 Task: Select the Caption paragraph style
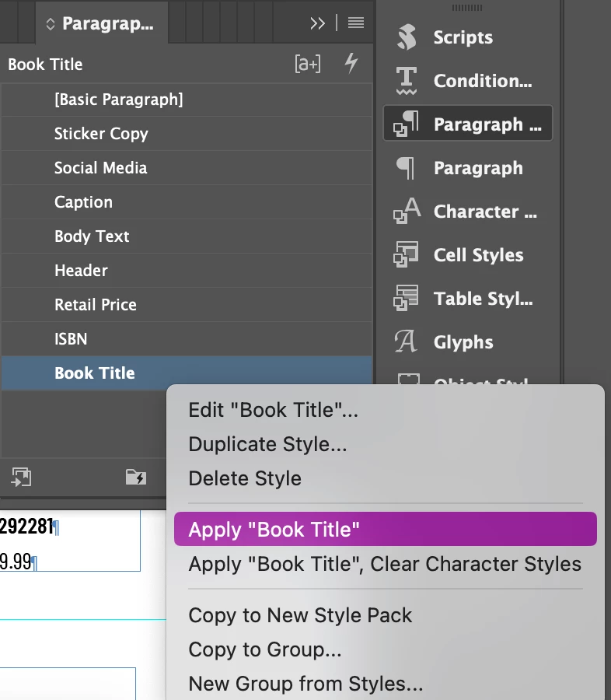pyautogui.click(x=187, y=202)
